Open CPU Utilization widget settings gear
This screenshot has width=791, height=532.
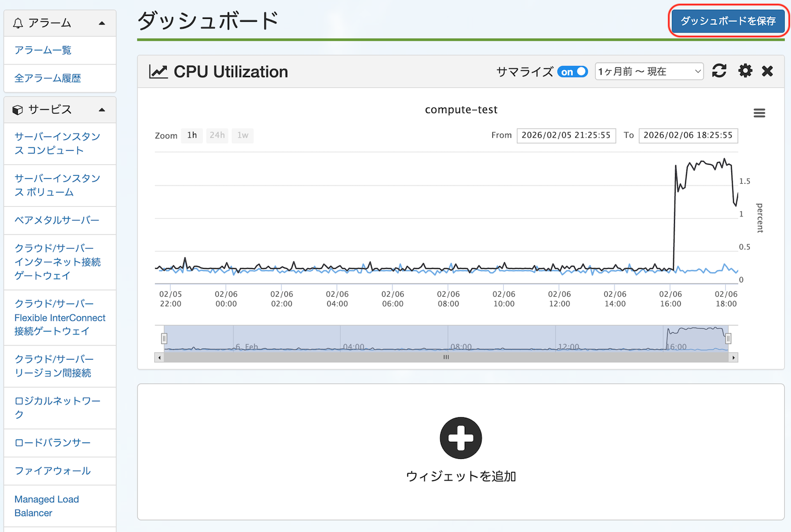point(745,71)
